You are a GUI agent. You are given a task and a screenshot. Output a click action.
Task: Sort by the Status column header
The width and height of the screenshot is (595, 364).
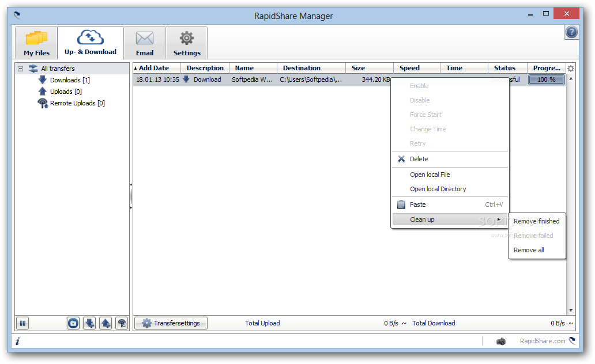[x=508, y=68]
